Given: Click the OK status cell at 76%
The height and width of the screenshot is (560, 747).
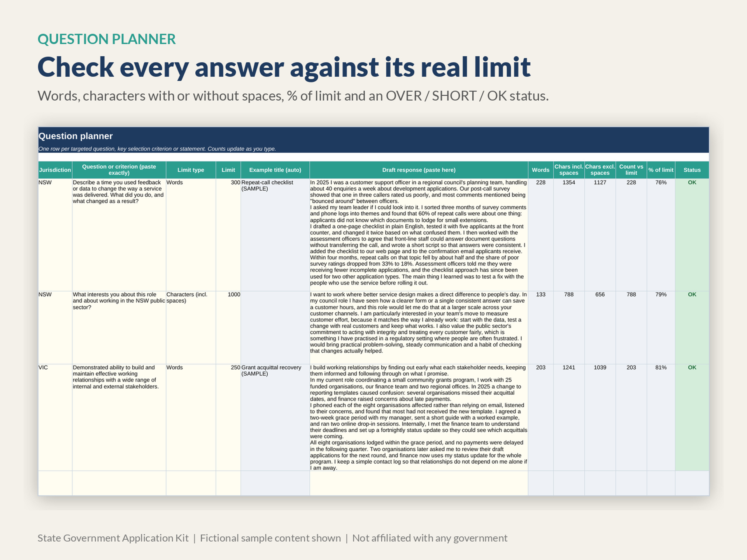Looking at the screenshot, I should 692,234.
